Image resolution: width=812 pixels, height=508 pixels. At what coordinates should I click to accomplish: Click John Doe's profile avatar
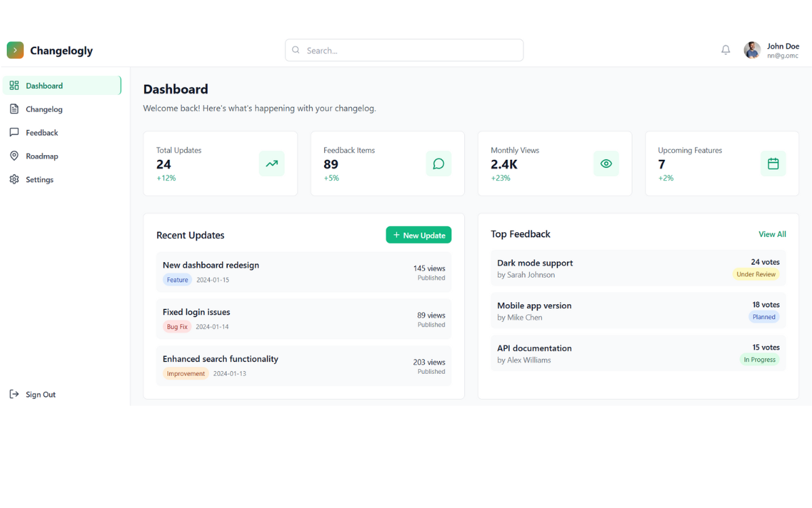[x=752, y=50]
